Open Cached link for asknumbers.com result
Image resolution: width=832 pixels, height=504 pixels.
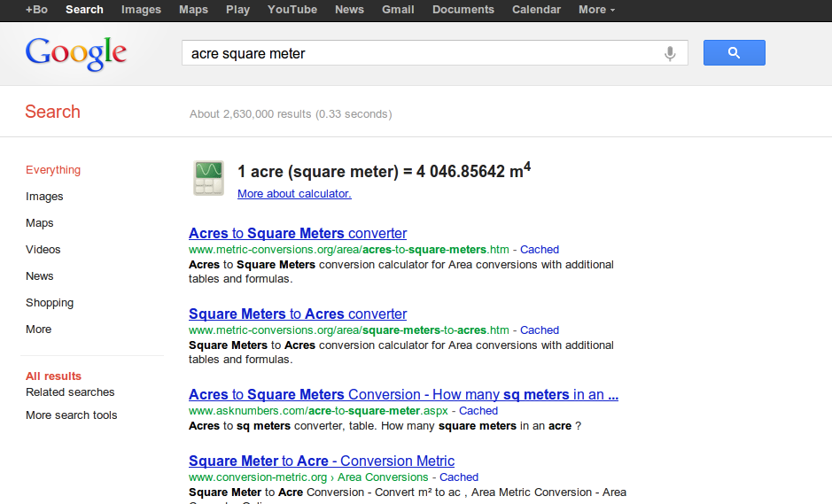[478, 411]
